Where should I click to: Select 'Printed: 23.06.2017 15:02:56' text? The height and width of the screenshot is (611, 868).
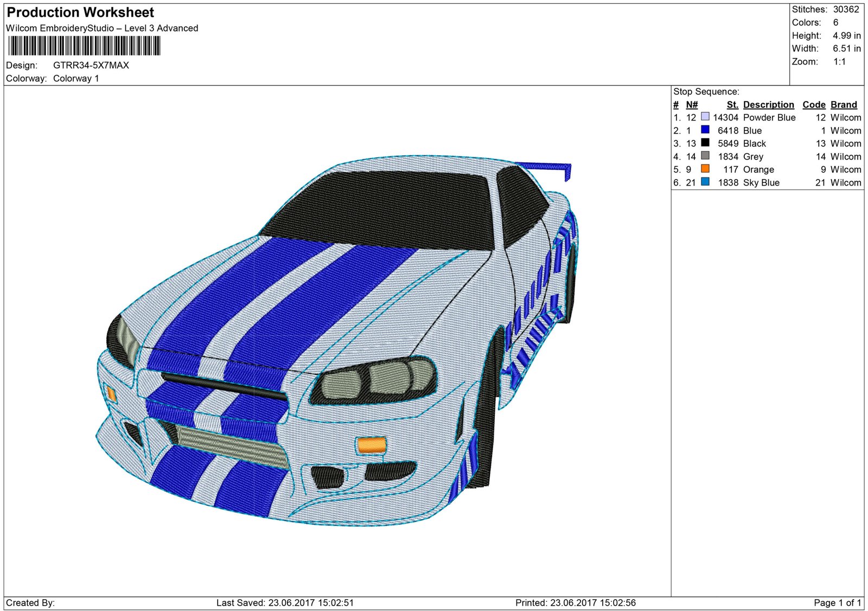click(x=575, y=602)
